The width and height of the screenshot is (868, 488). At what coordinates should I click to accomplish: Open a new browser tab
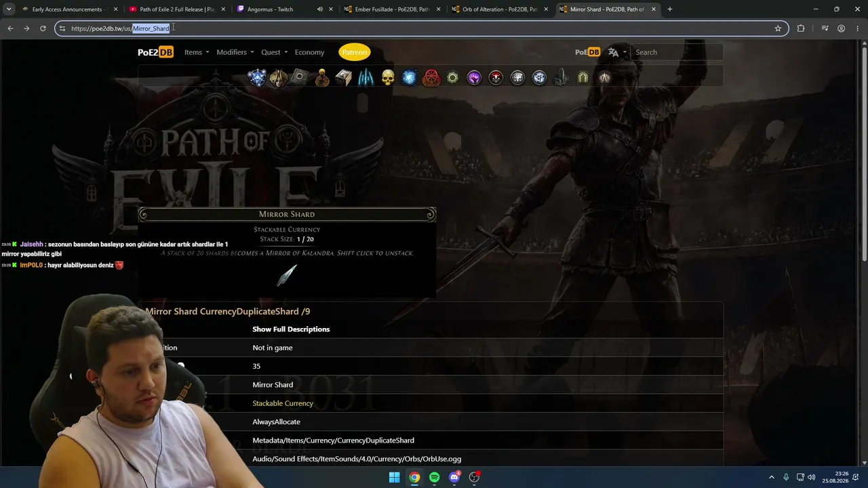(670, 9)
